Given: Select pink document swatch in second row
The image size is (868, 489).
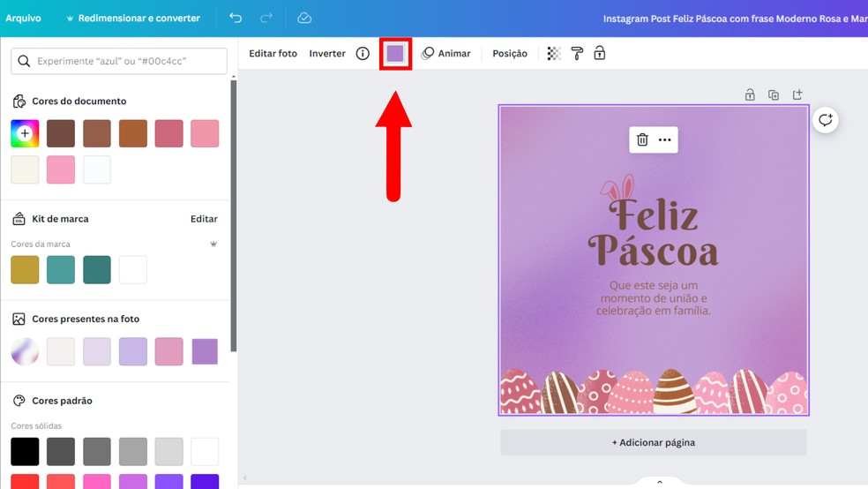Looking at the screenshot, I should coord(61,169).
